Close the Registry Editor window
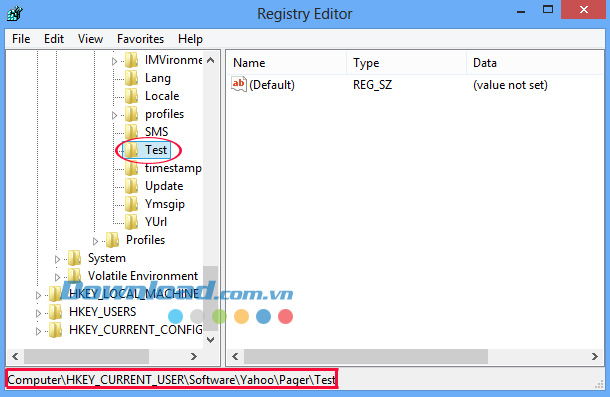 click(584, 10)
